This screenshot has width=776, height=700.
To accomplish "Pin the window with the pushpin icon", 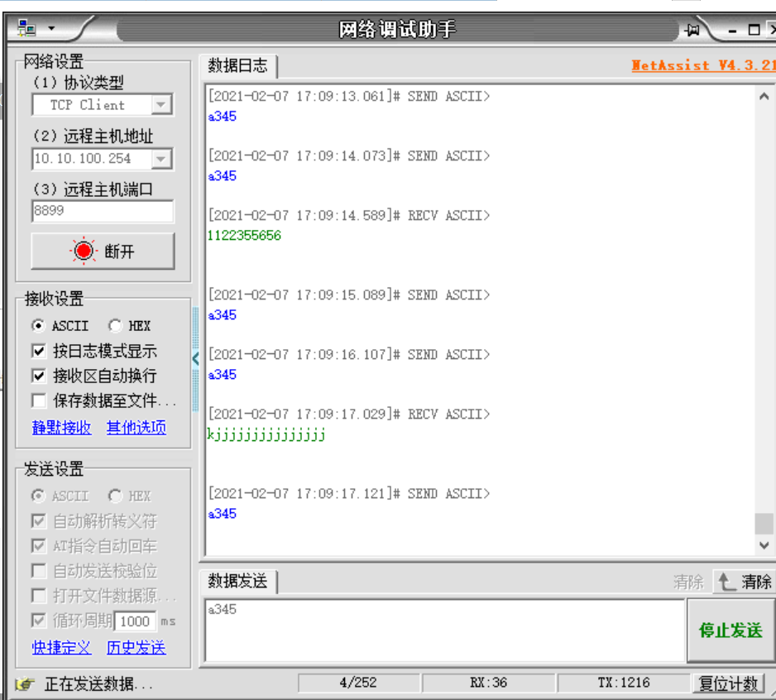I will click(x=692, y=30).
